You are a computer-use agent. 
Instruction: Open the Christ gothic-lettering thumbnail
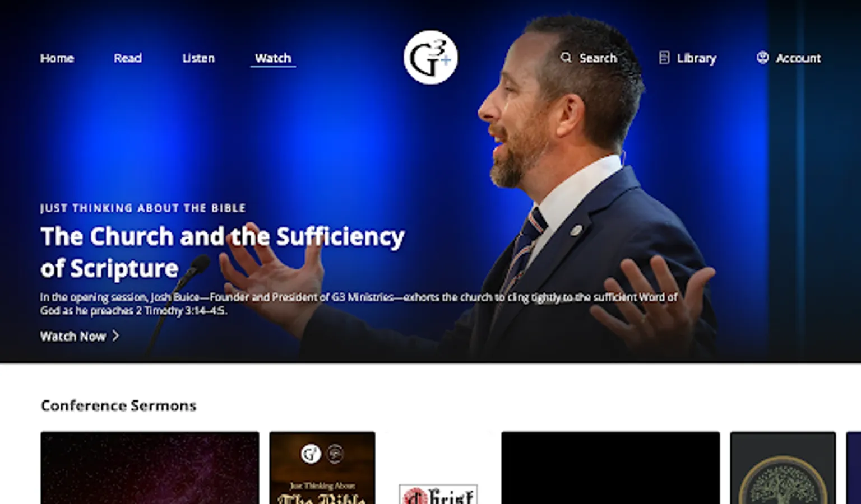click(438, 468)
